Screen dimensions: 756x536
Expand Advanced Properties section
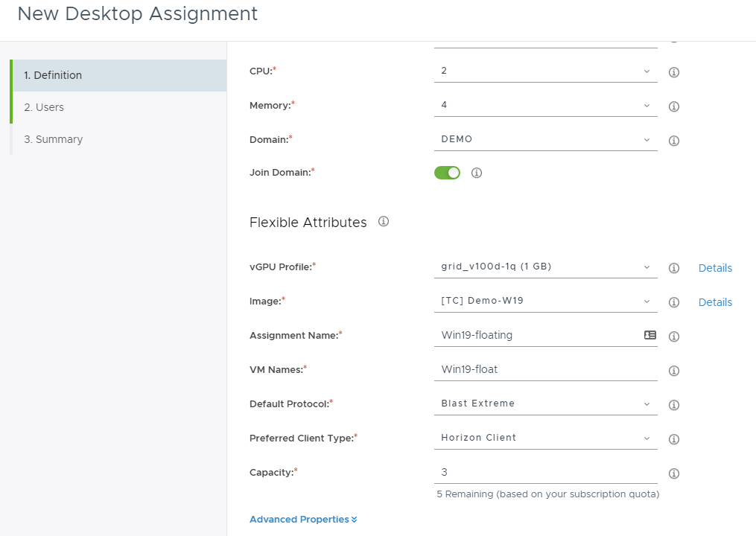[303, 520]
